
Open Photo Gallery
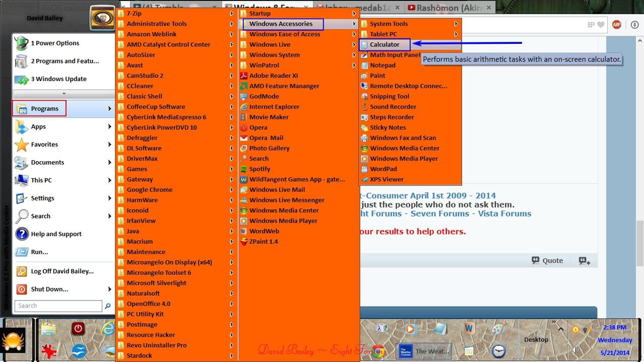tap(269, 149)
